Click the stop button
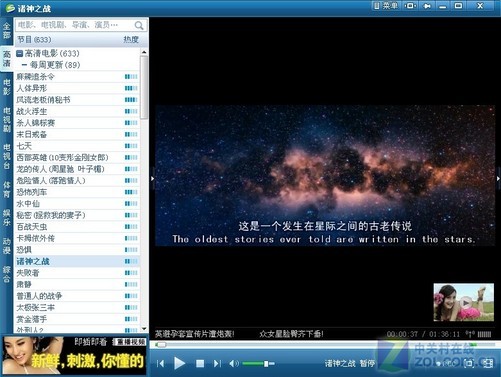Image resolution: width=501 pixels, height=377 pixels. pos(200,363)
